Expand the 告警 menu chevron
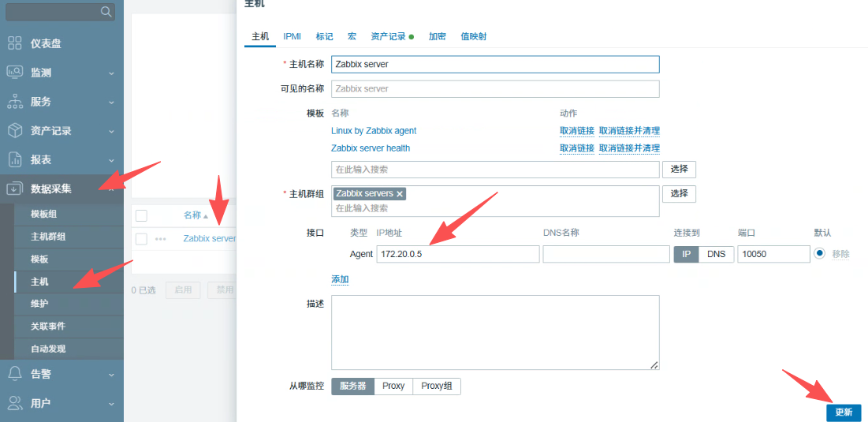Viewport: 868px width, 422px height. (111, 375)
